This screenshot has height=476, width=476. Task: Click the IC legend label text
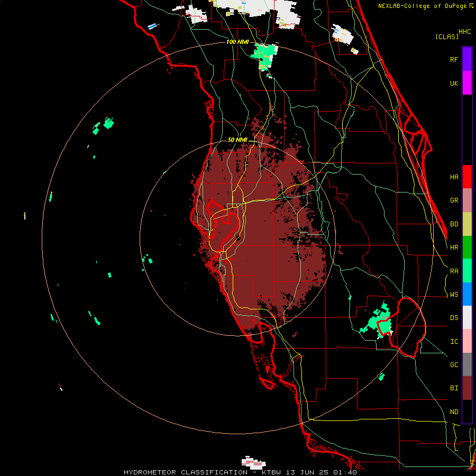(454, 342)
